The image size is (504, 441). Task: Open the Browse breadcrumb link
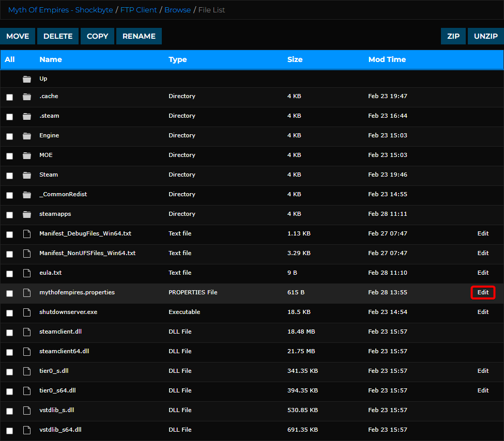click(x=177, y=9)
